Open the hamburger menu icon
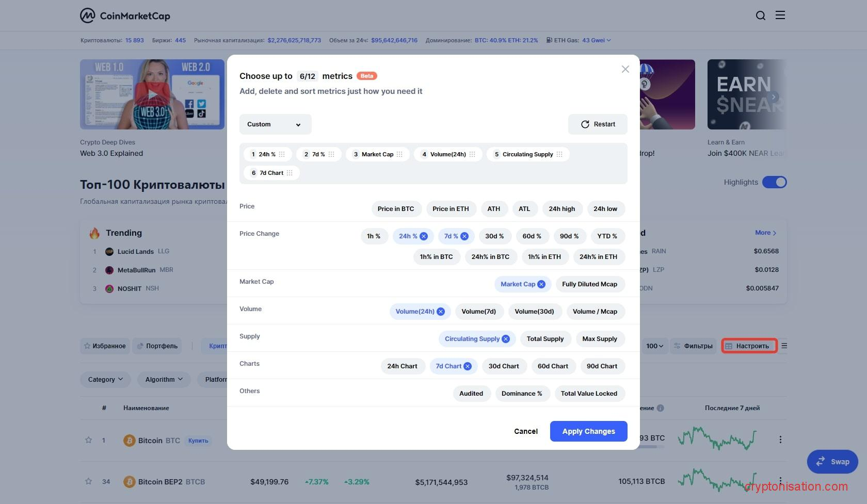The height and width of the screenshot is (504, 867). coord(780,15)
